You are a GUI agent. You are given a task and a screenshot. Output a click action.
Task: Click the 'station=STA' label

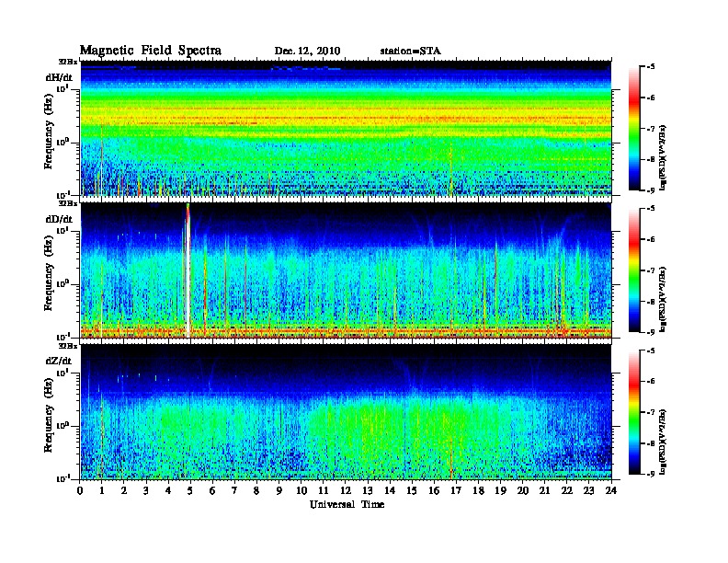410,51
